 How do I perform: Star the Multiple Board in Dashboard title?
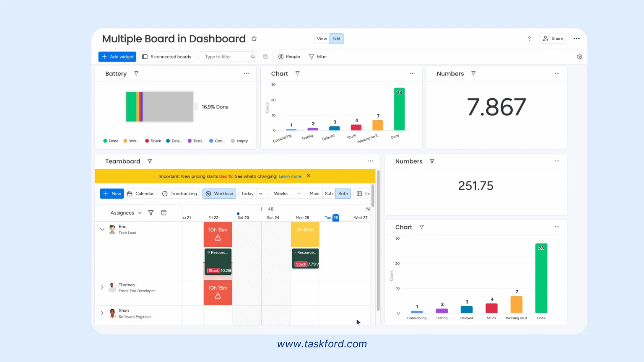(254, 38)
